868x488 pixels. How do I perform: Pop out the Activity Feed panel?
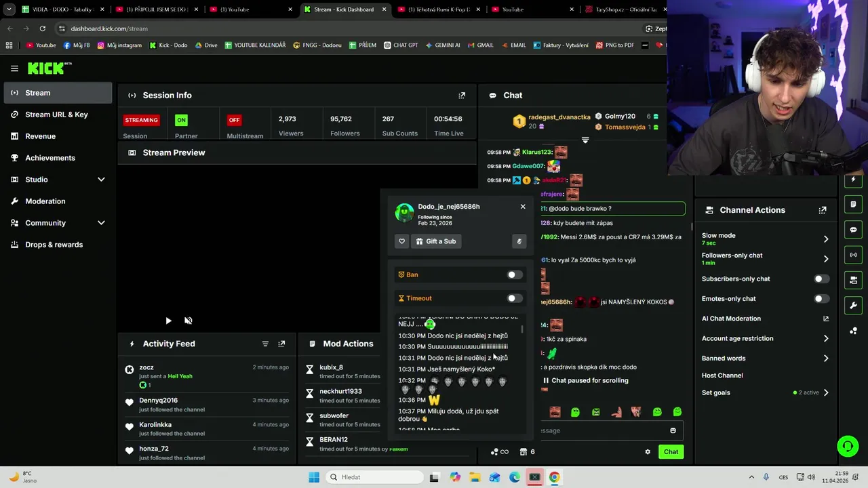point(281,344)
